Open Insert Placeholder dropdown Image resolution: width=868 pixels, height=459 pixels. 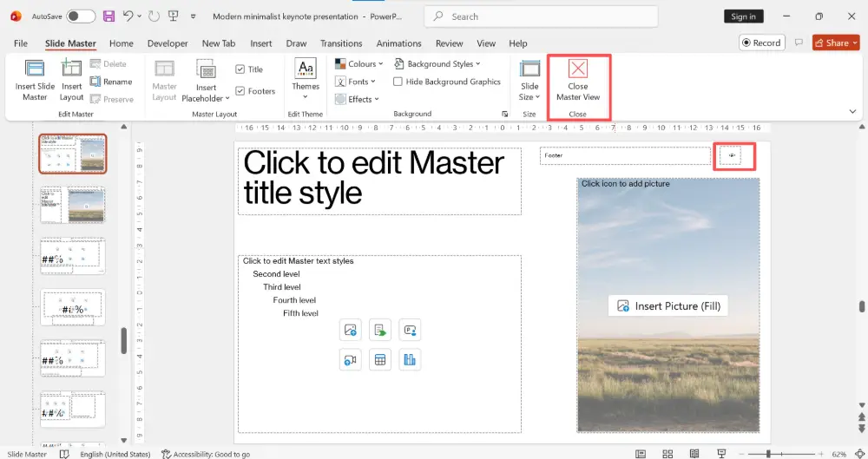[206, 81]
